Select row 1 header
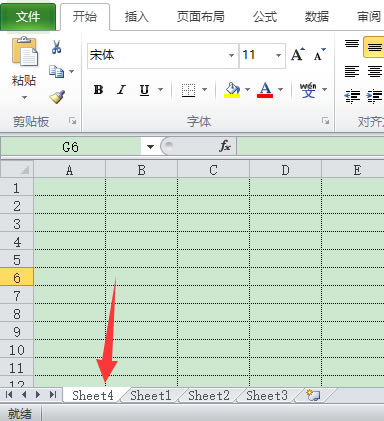The width and height of the screenshot is (384, 421). tap(17, 188)
